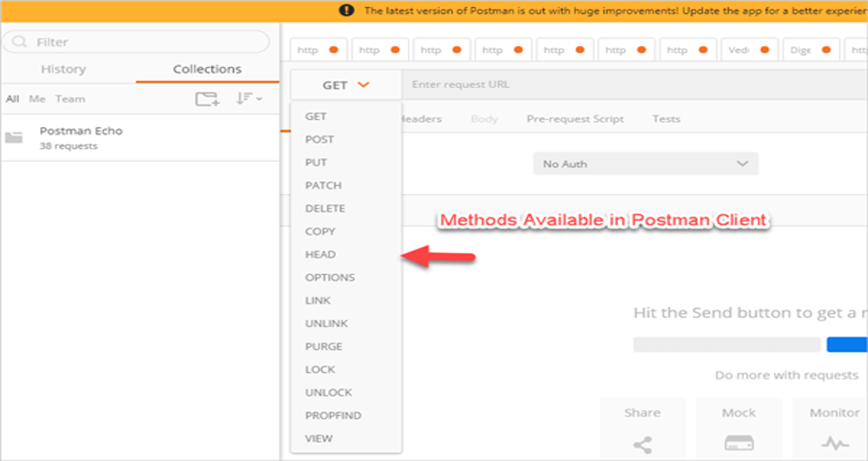The height and width of the screenshot is (461, 868).
Task: Open the Body request tab
Action: click(484, 119)
